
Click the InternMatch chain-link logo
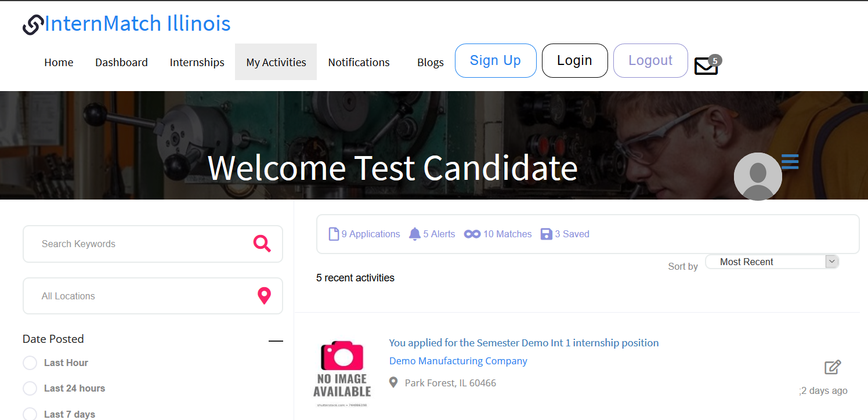tap(33, 24)
